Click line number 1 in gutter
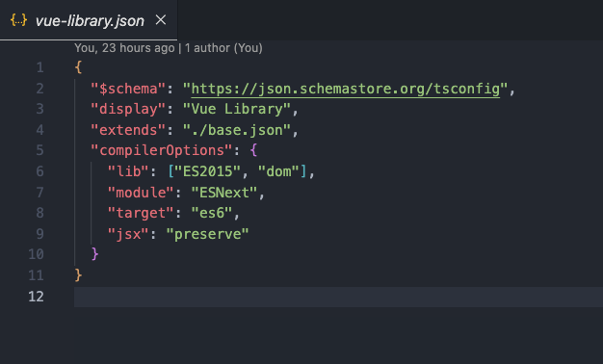The image size is (603, 364). [40, 67]
